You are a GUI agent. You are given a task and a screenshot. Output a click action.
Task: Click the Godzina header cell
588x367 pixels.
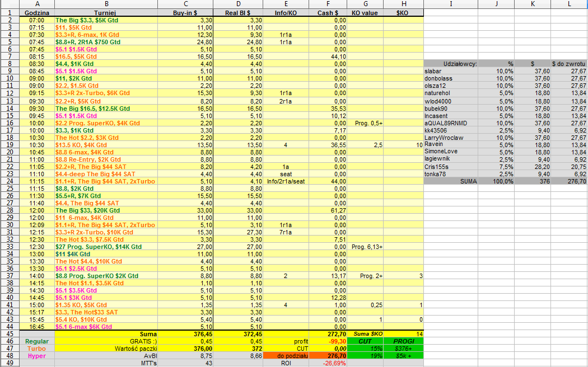click(37, 13)
